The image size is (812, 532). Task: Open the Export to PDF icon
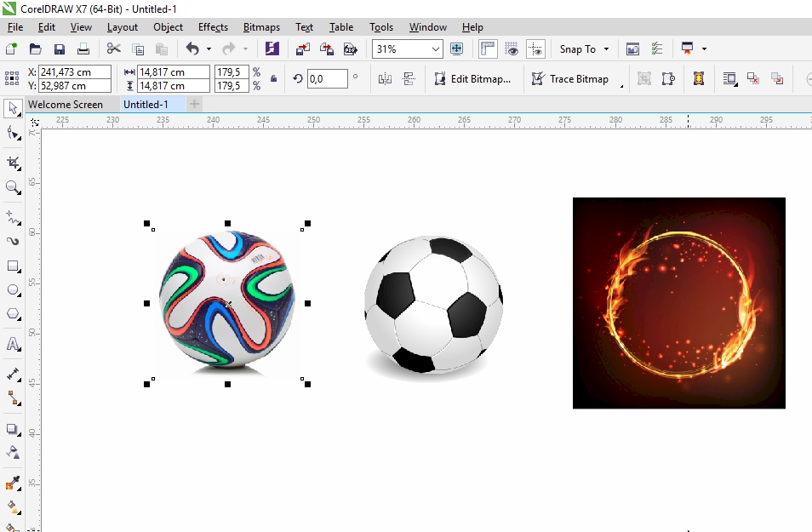tap(352, 49)
